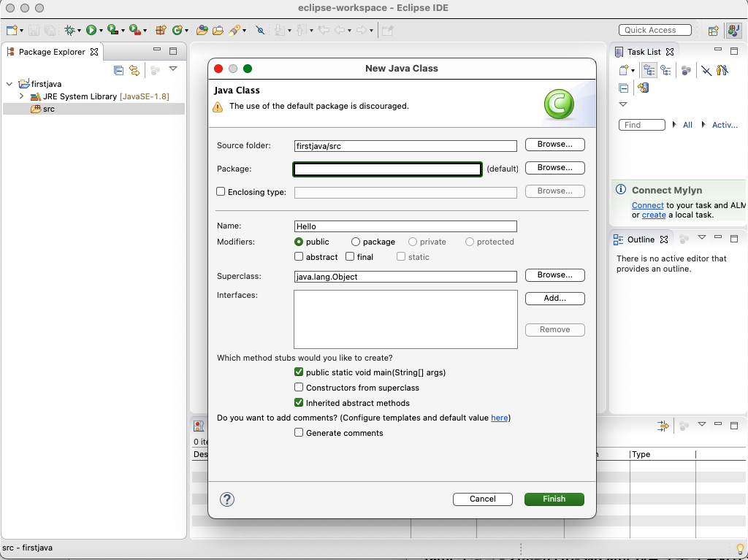Click the Run External Tools toolbar icon
The height and width of the screenshot is (560, 748).
[134, 30]
